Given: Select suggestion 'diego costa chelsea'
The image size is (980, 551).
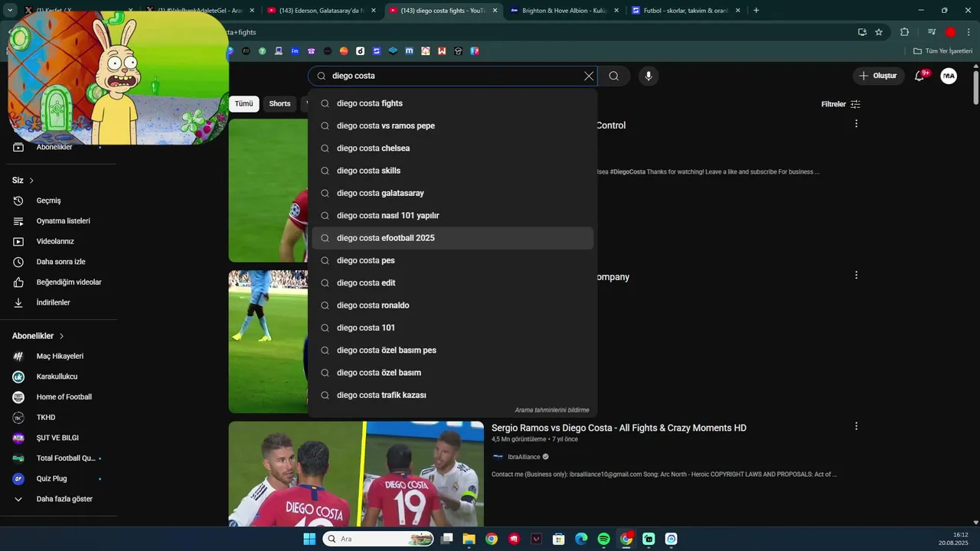Looking at the screenshot, I should click(452, 148).
